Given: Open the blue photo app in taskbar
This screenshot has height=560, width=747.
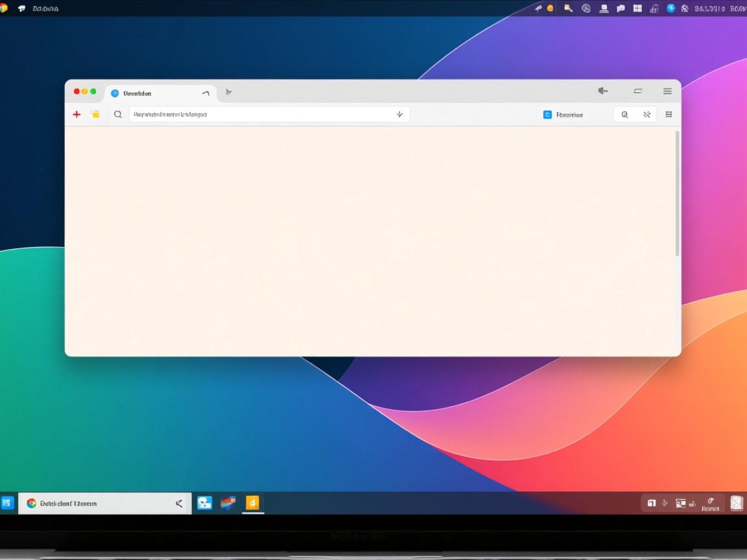Looking at the screenshot, I should tap(204, 503).
